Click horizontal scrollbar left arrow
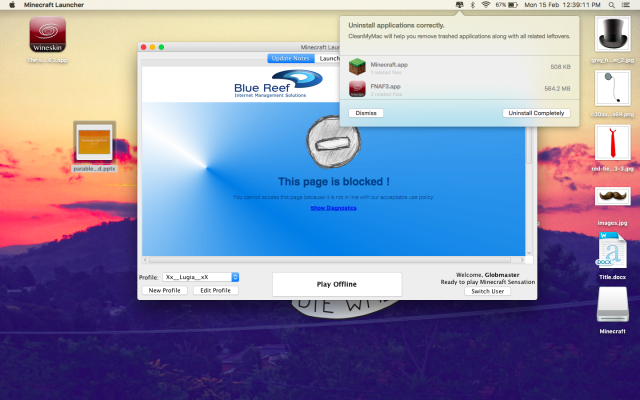 145,260
